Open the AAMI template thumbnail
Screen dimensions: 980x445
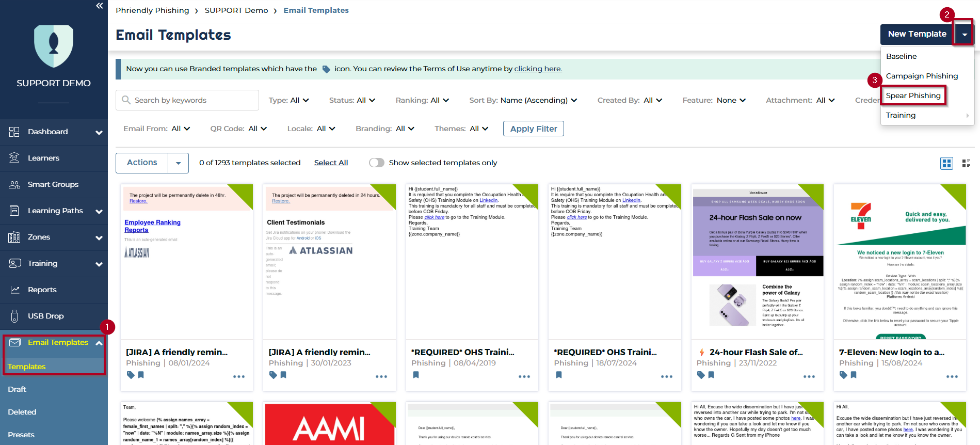pos(329,424)
